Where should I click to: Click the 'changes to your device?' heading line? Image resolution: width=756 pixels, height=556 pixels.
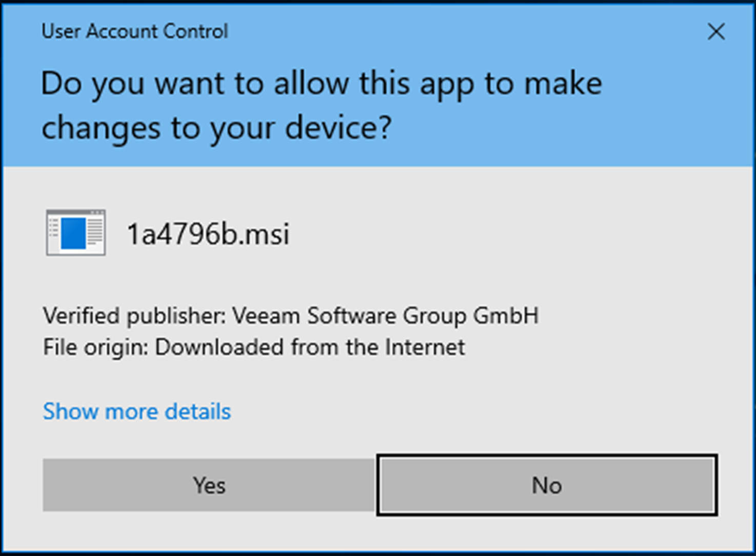point(216,128)
